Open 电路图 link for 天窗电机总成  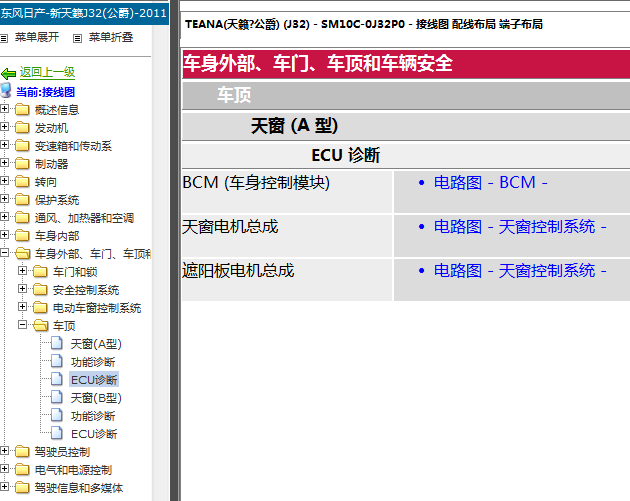click(x=520, y=227)
